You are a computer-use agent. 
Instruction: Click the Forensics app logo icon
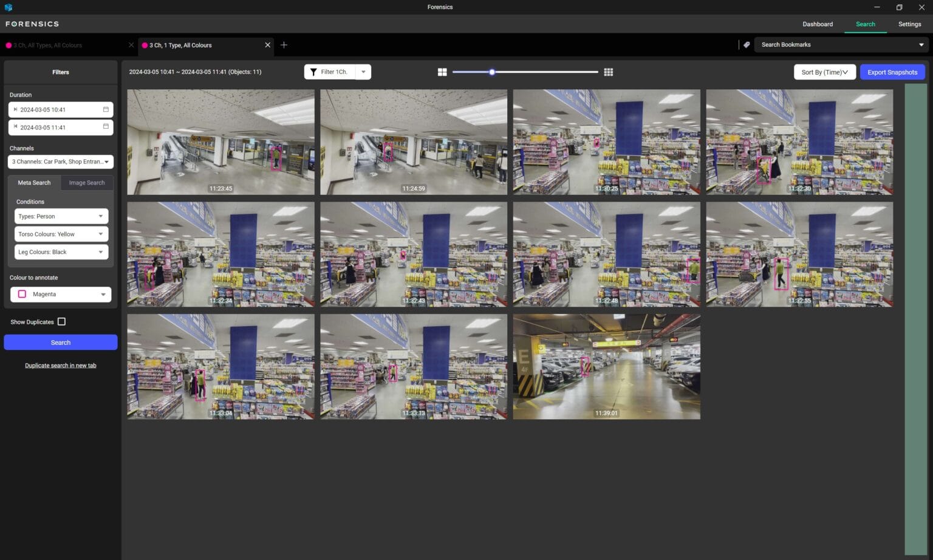pos(9,7)
